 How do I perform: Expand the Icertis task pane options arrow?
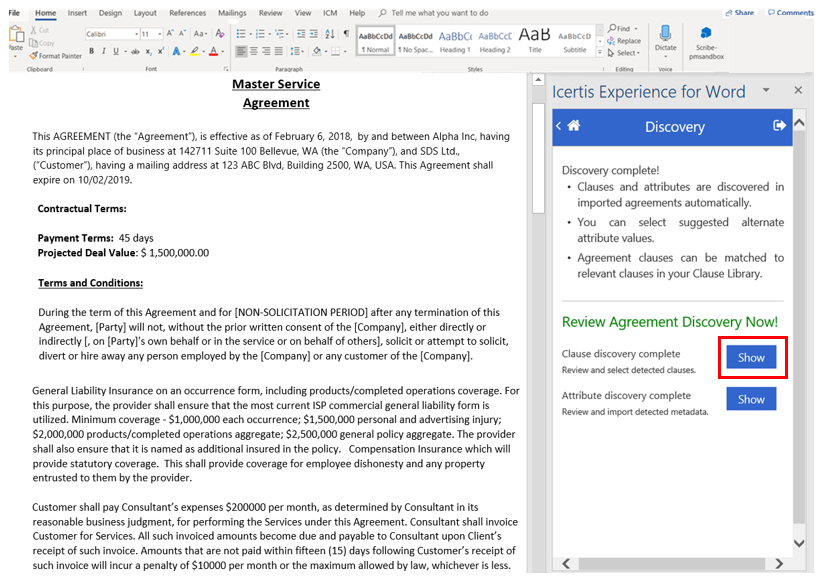click(x=766, y=90)
